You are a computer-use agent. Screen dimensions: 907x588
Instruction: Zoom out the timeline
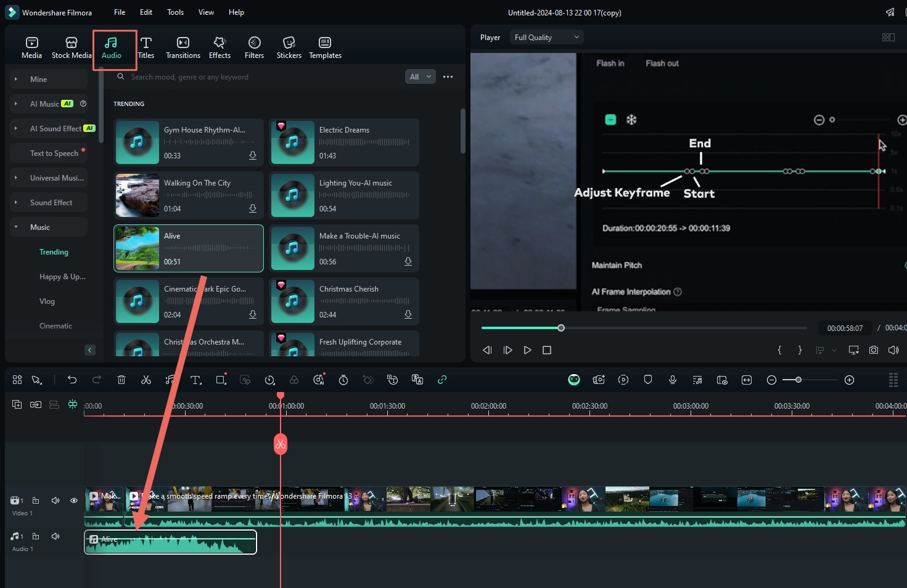771,380
